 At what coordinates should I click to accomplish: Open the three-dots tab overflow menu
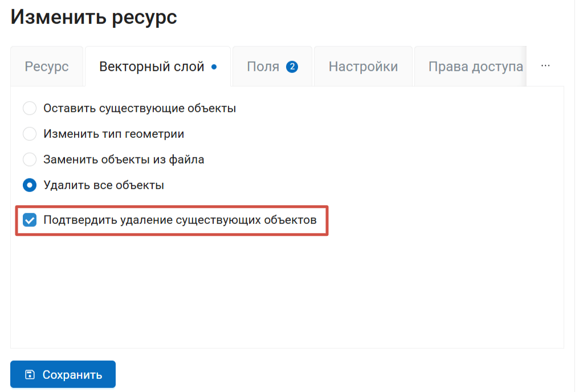coord(545,66)
